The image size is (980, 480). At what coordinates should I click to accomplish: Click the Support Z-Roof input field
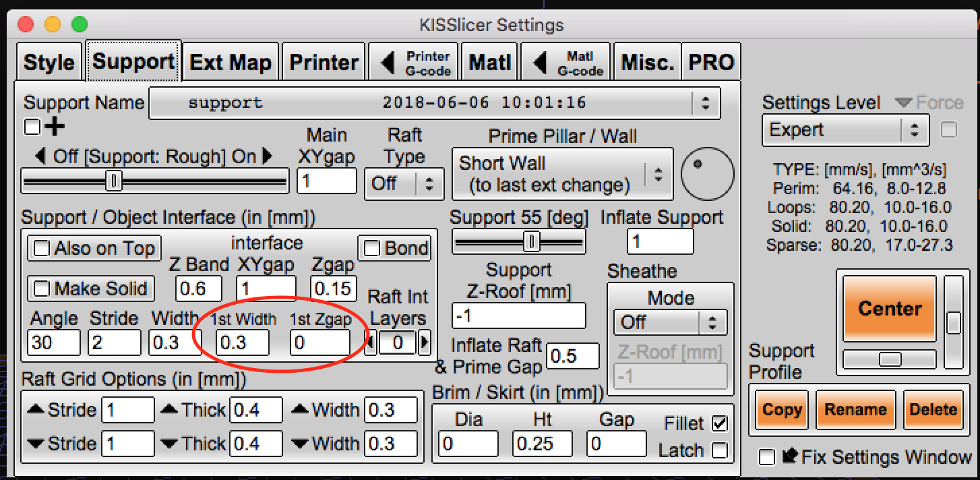(519, 316)
